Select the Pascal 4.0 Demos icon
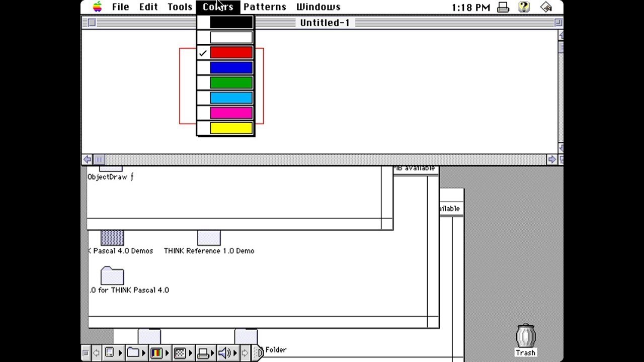Viewport: 644px width, 362px height. (112, 238)
